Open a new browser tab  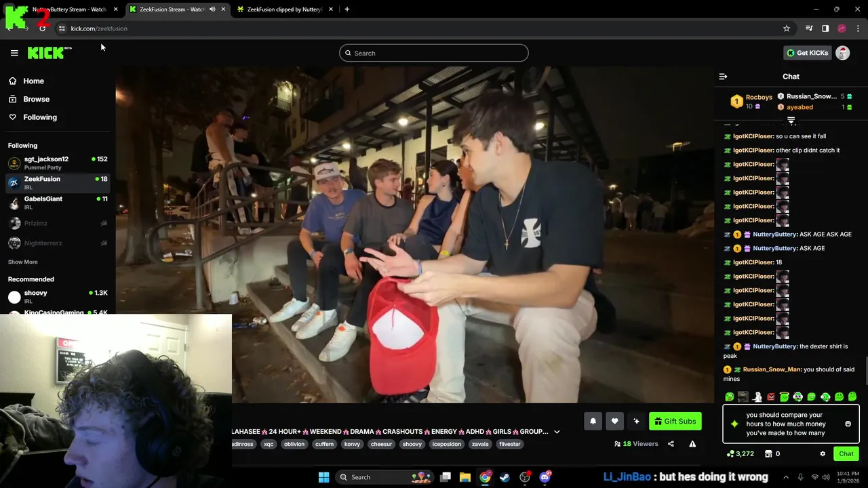tap(347, 9)
